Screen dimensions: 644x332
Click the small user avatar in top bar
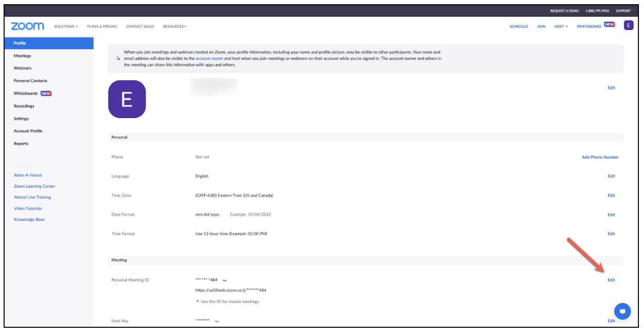(628, 25)
